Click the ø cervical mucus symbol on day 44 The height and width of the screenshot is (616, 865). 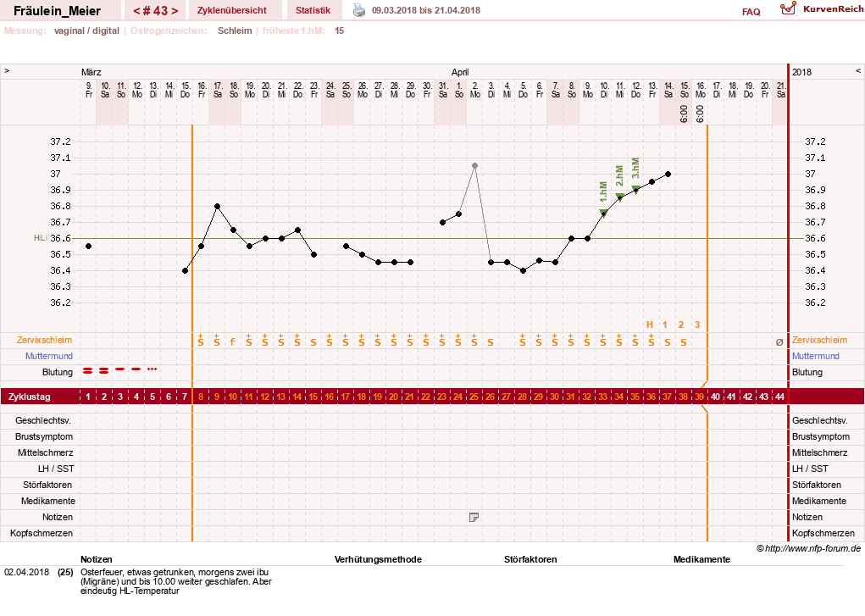pos(779,342)
